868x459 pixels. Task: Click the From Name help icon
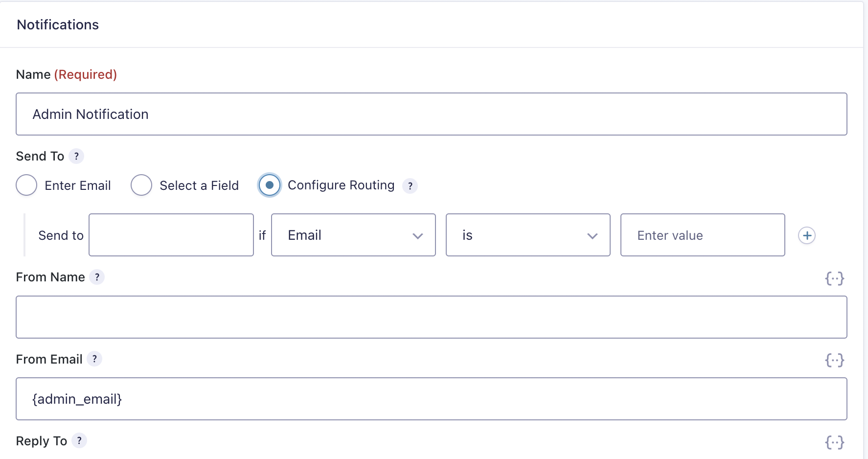click(x=97, y=277)
